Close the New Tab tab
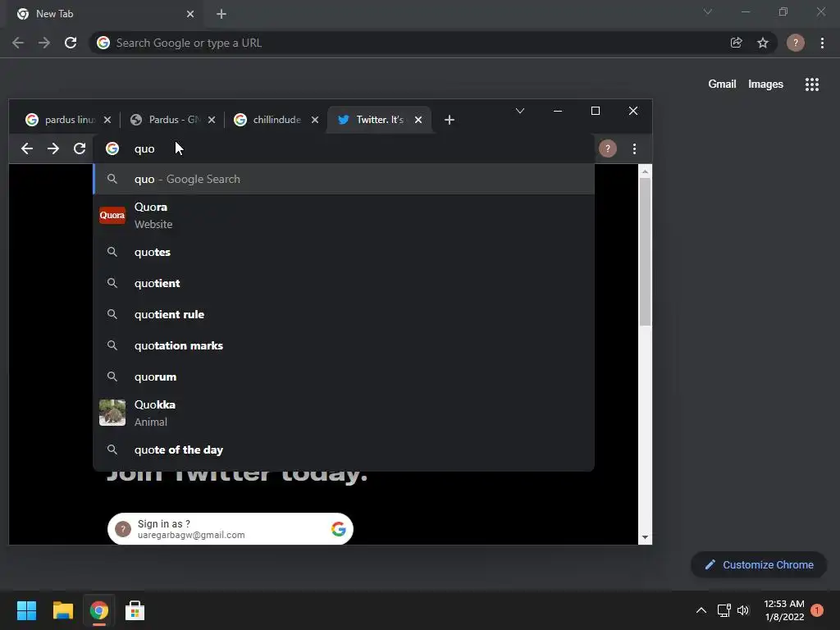The image size is (840, 630). point(190,14)
